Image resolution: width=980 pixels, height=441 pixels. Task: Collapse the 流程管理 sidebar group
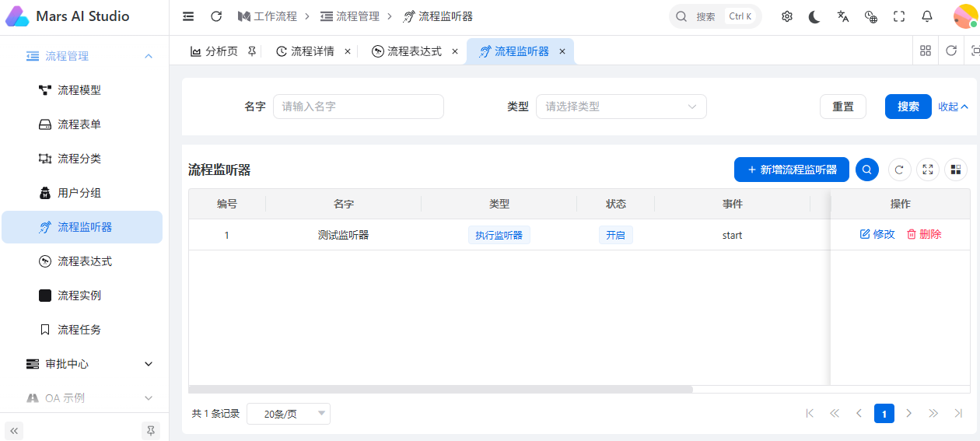tap(85, 56)
